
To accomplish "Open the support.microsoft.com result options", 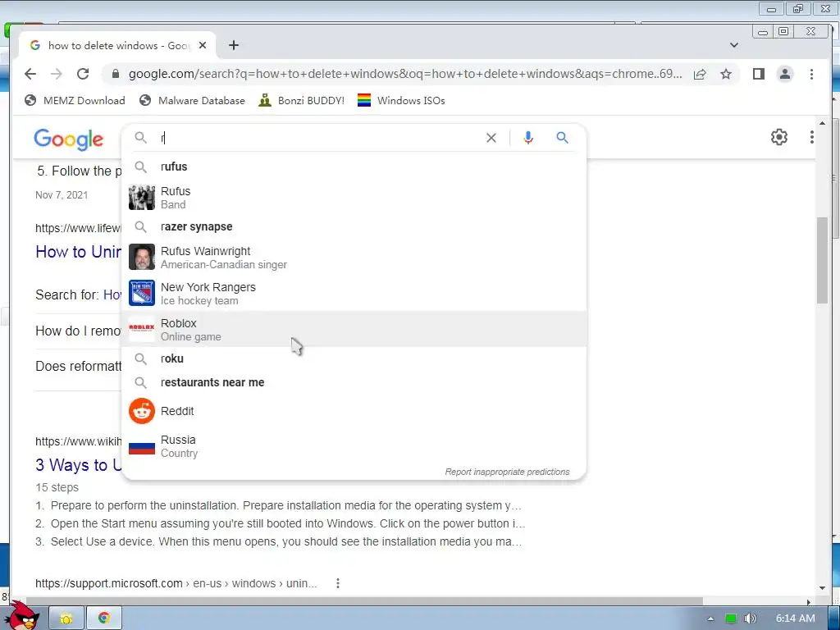I will coord(337,583).
